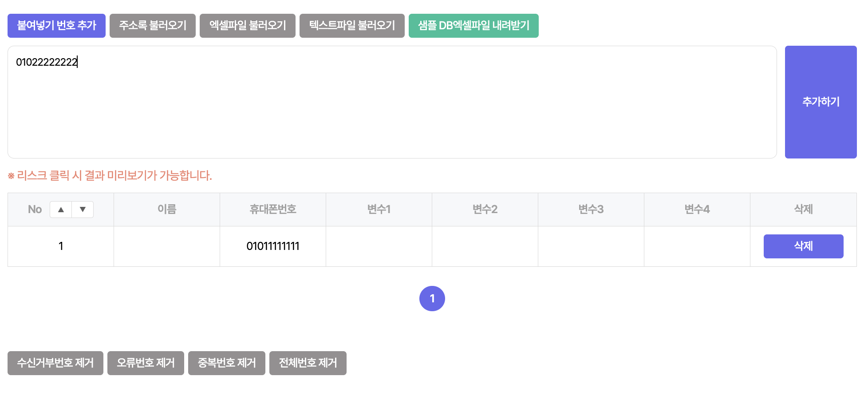Click inside the phone number textarea
Screen dimensions: 868x396
[392, 102]
